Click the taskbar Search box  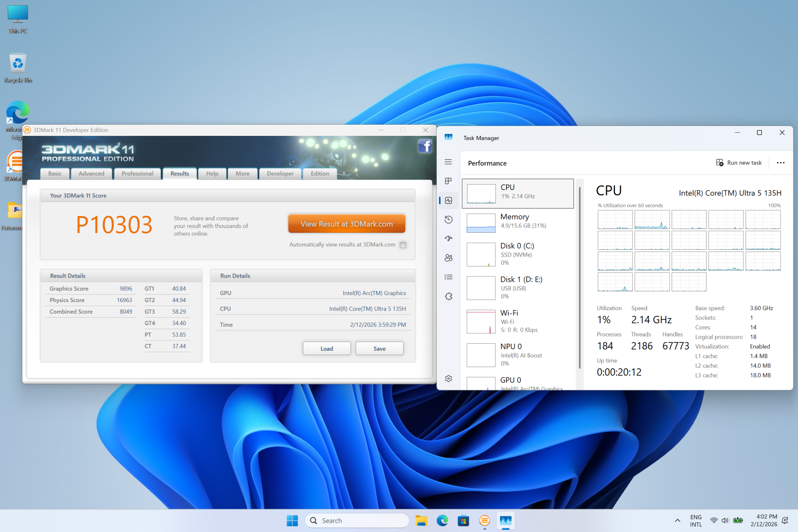click(357, 520)
